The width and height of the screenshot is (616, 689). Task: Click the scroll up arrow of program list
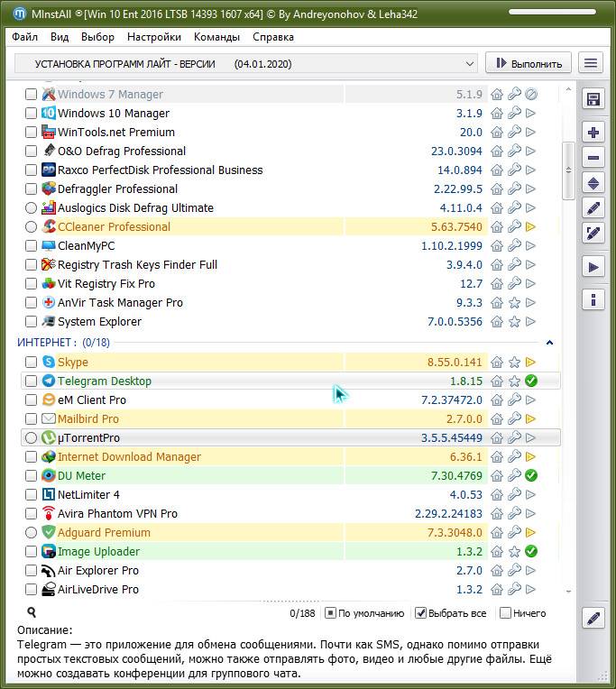pos(568,89)
